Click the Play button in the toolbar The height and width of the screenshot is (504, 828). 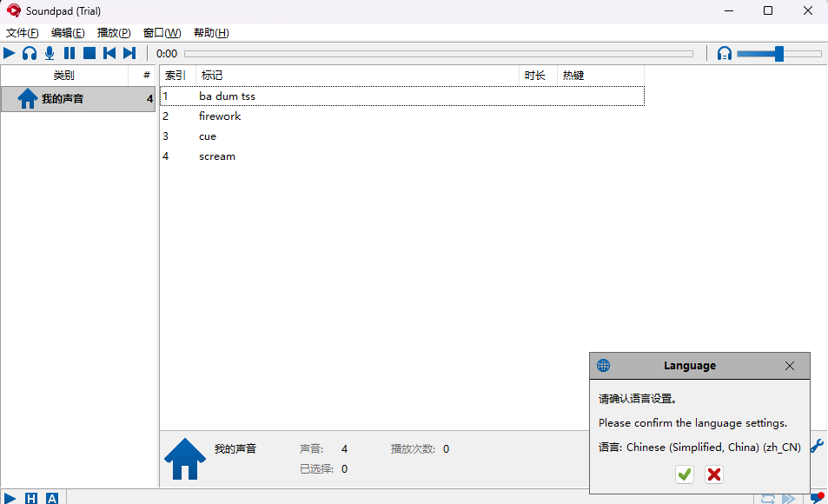click(9, 53)
